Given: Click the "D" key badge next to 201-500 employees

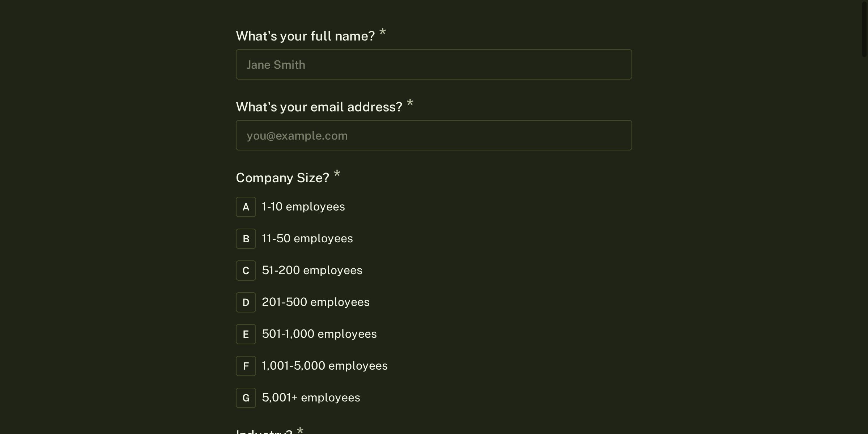Looking at the screenshot, I should (x=246, y=302).
